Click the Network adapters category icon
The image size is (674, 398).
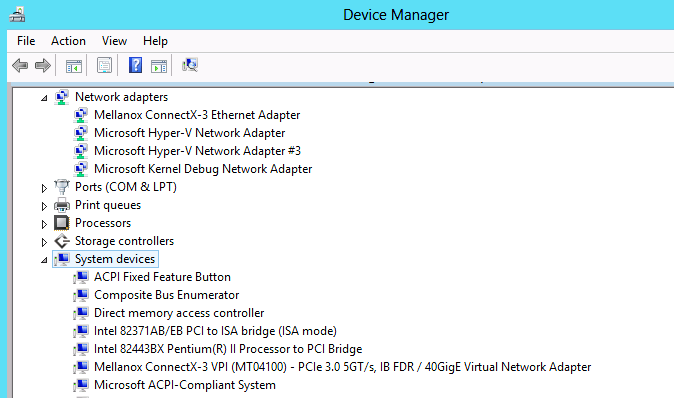[x=61, y=97]
